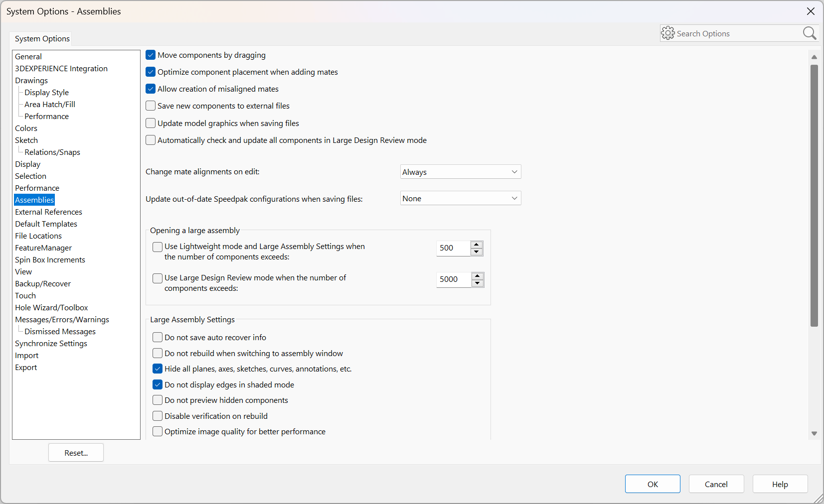Increase the 5000 components threshold spinner
This screenshot has width=824, height=504.
point(478,276)
